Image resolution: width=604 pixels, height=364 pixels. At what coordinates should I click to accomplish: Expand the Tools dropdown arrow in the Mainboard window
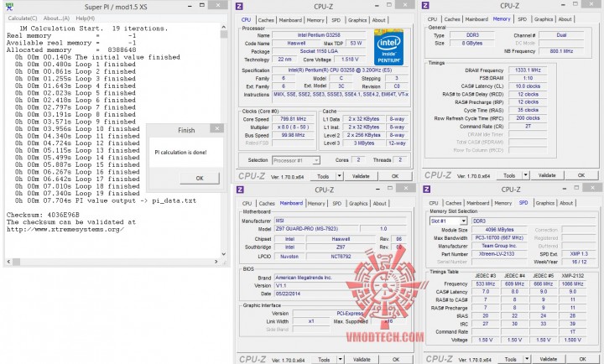[341, 359]
